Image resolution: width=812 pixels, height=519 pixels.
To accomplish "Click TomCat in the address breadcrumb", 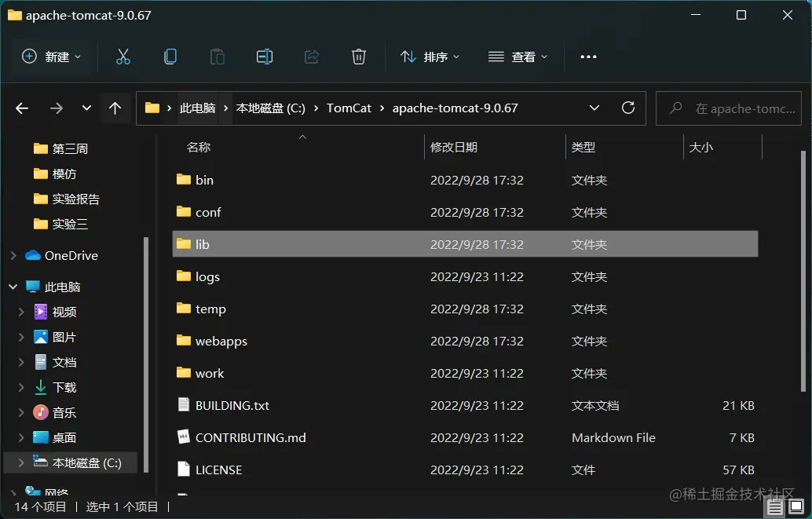I will (x=349, y=108).
